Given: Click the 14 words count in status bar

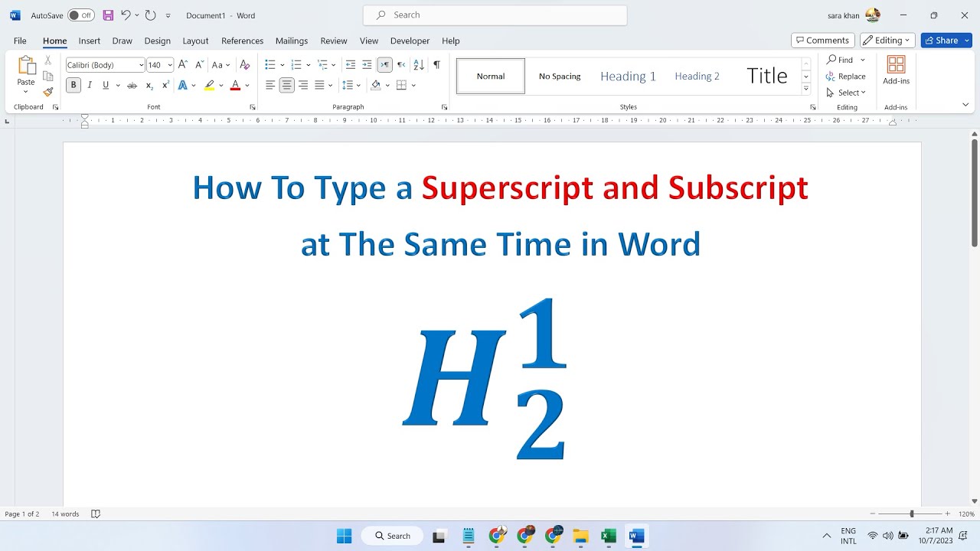Looking at the screenshot, I should click(x=65, y=514).
